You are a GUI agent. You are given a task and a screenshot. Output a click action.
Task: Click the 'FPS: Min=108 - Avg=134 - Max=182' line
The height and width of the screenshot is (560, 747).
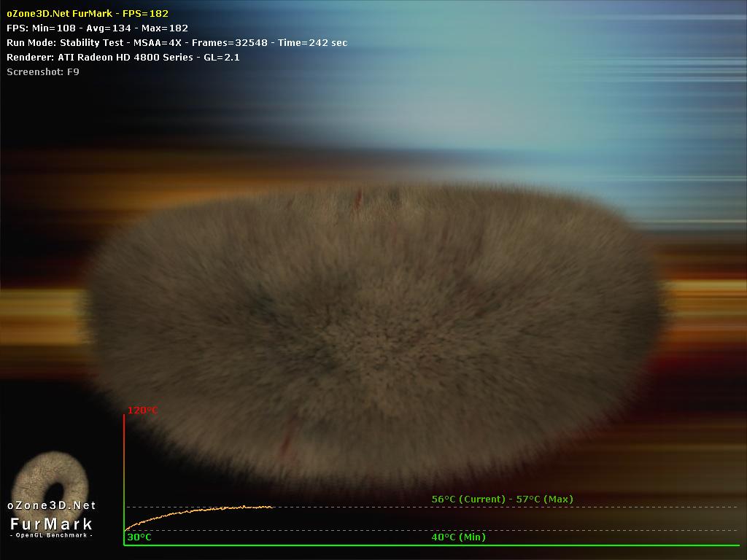pos(97,28)
